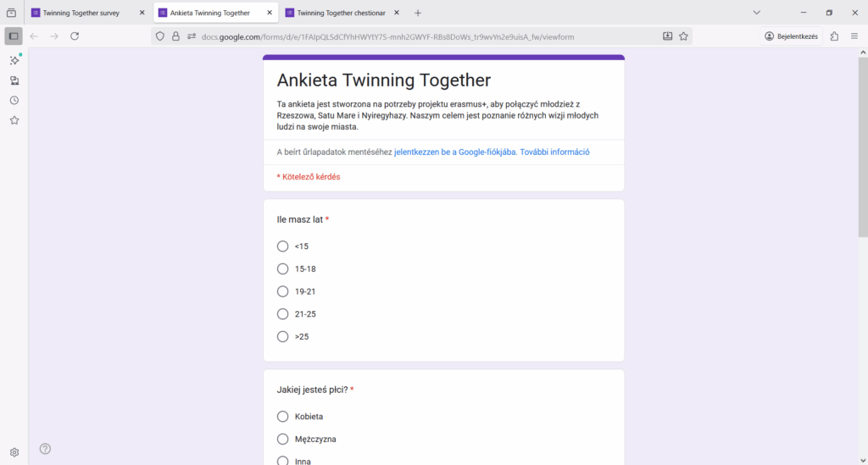Select the >25 age radio button
868x465 pixels.
(282, 336)
